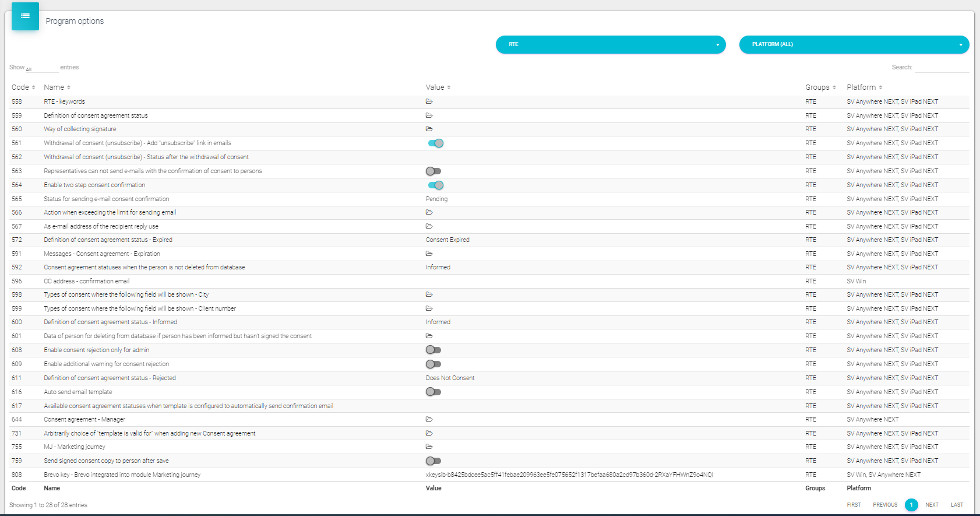
Task: Open folder for Definition of consent agreement status
Action: tap(429, 115)
